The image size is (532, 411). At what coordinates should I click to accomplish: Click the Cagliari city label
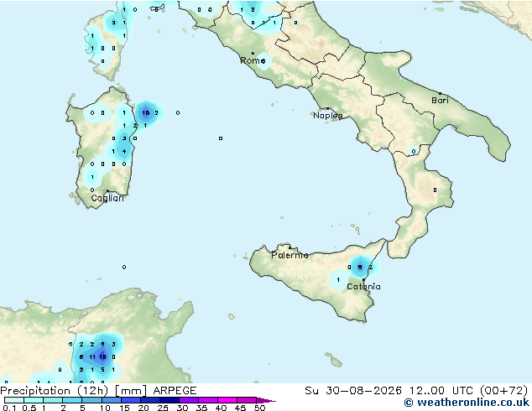click(107, 198)
